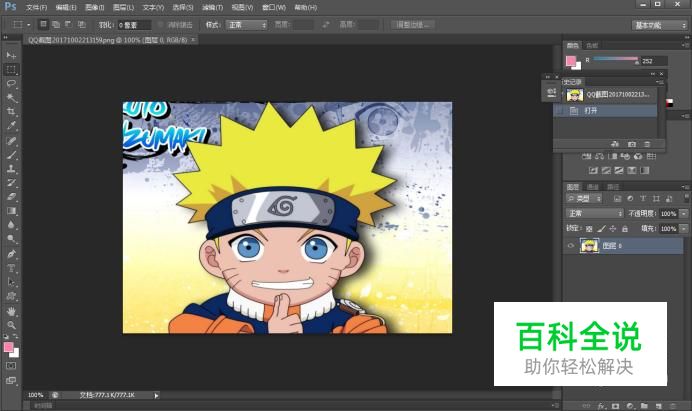Image resolution: width=692 pixels, height=411 pixels.
Task: Open History panel flyout menu
Action: pos(660,82)
